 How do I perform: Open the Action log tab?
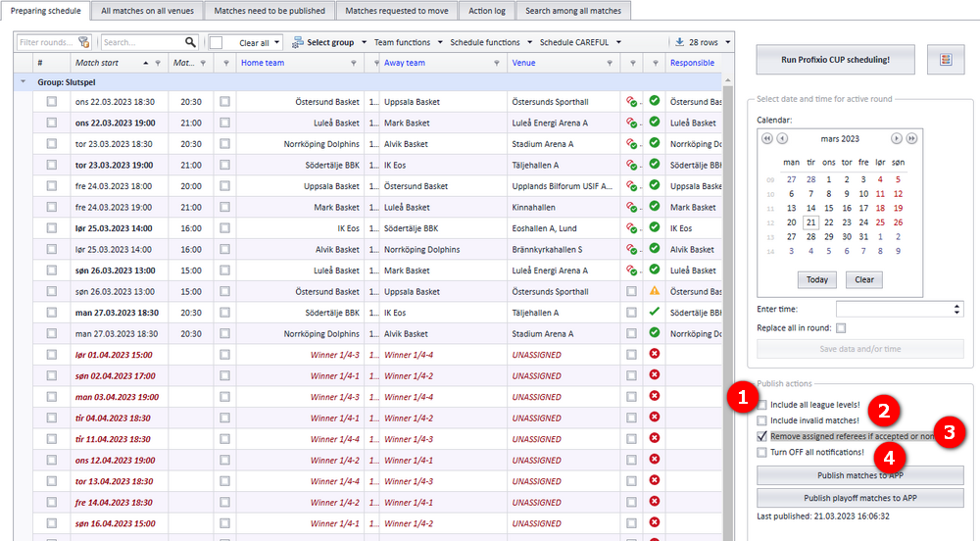pos(487,11)
